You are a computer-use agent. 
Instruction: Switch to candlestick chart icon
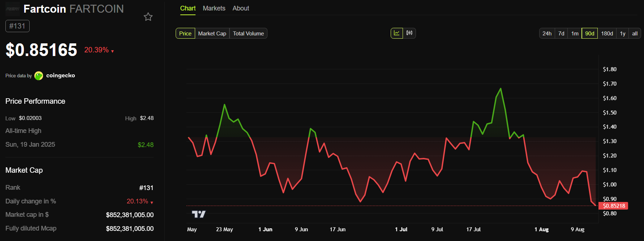coord(409,33)
